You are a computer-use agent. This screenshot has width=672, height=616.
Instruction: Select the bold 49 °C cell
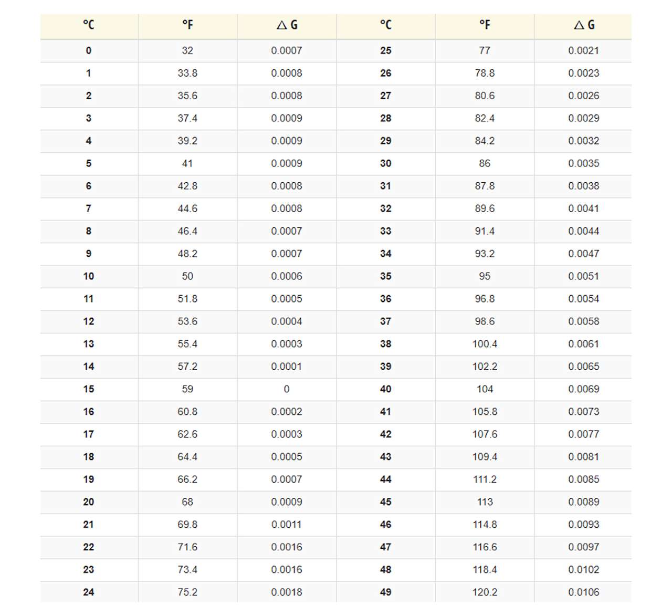click(x=386, y=592)
